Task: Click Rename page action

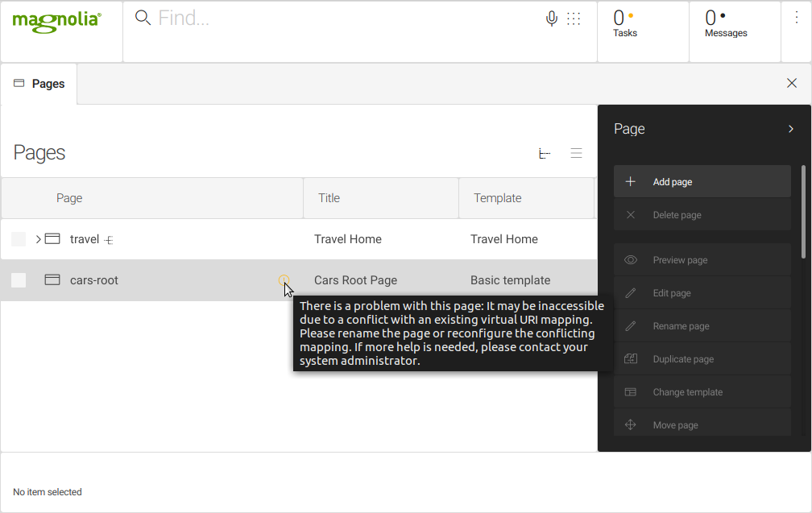Action: (x=702, y=326)
